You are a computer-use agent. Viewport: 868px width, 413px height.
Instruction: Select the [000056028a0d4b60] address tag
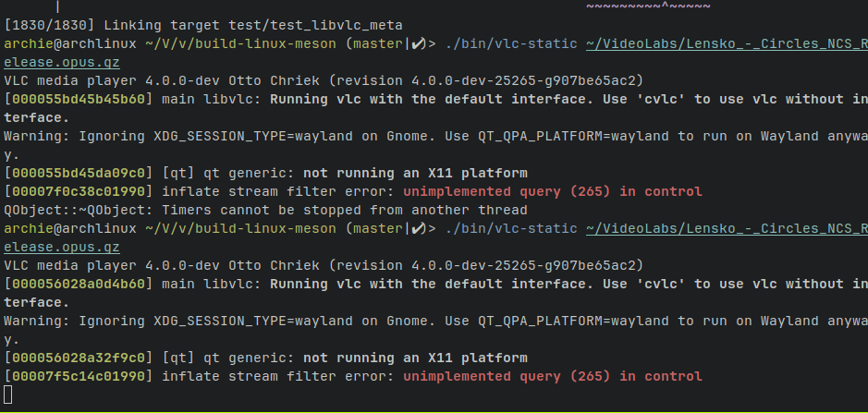pos(78,284)
